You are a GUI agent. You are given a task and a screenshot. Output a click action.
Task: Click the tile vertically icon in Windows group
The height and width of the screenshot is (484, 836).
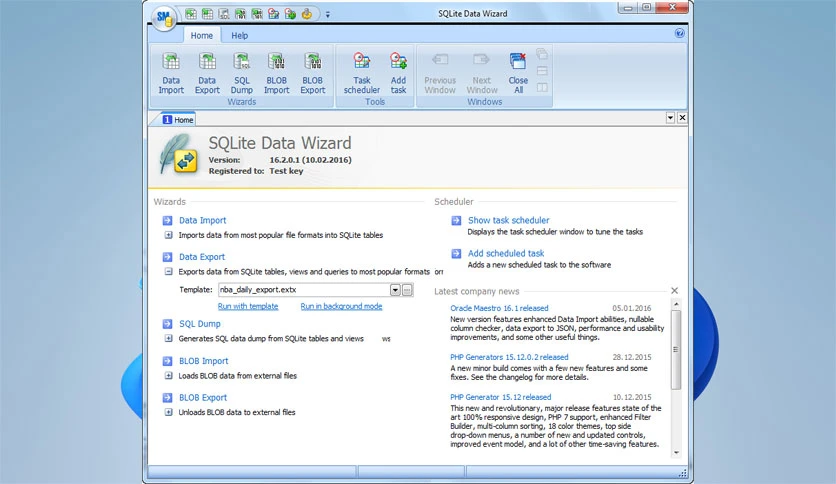tap(542, 87)
